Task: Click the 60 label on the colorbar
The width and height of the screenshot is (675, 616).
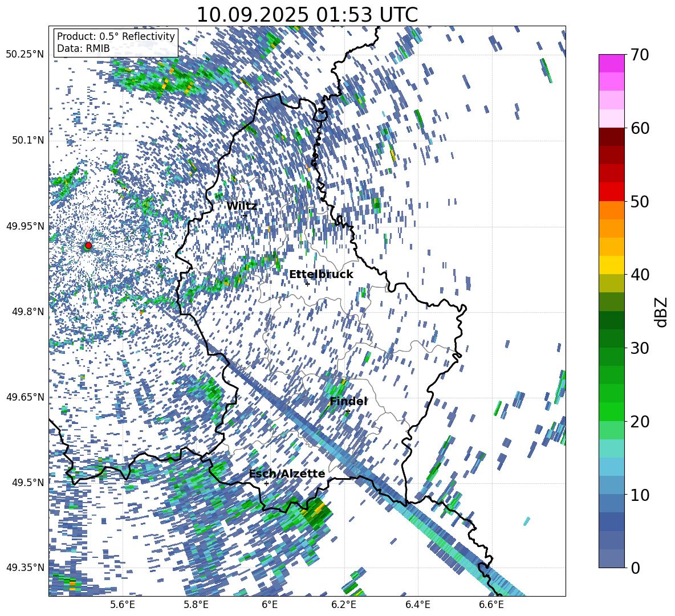Action: point(640,128)
